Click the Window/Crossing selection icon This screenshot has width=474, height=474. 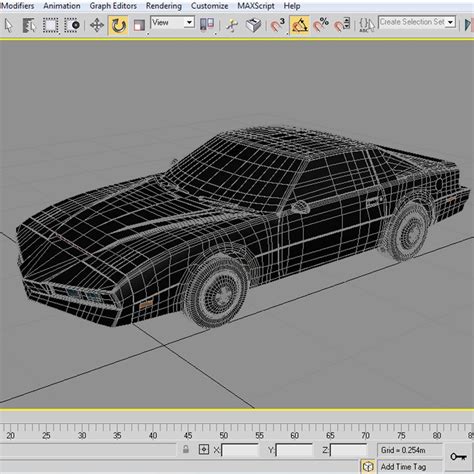point(72,26)
